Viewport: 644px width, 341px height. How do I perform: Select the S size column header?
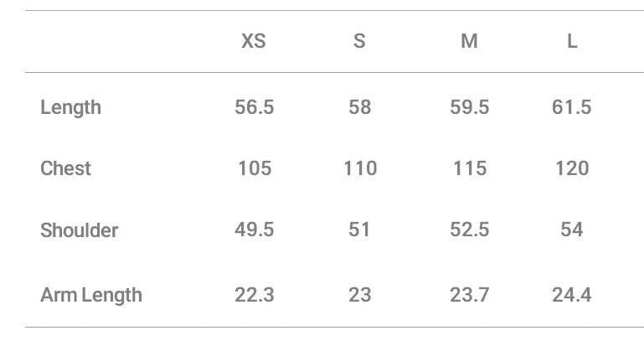tap(359, 41)
